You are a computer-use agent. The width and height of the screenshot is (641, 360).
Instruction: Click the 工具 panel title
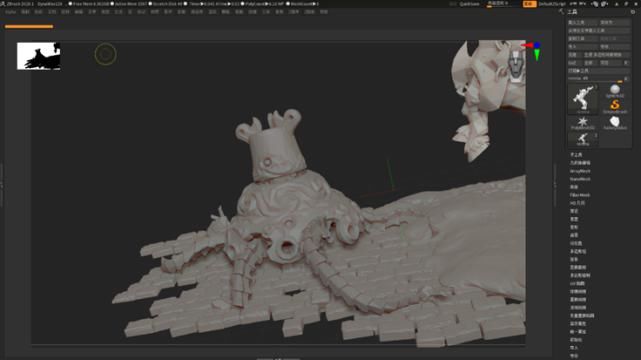point(572,12)
